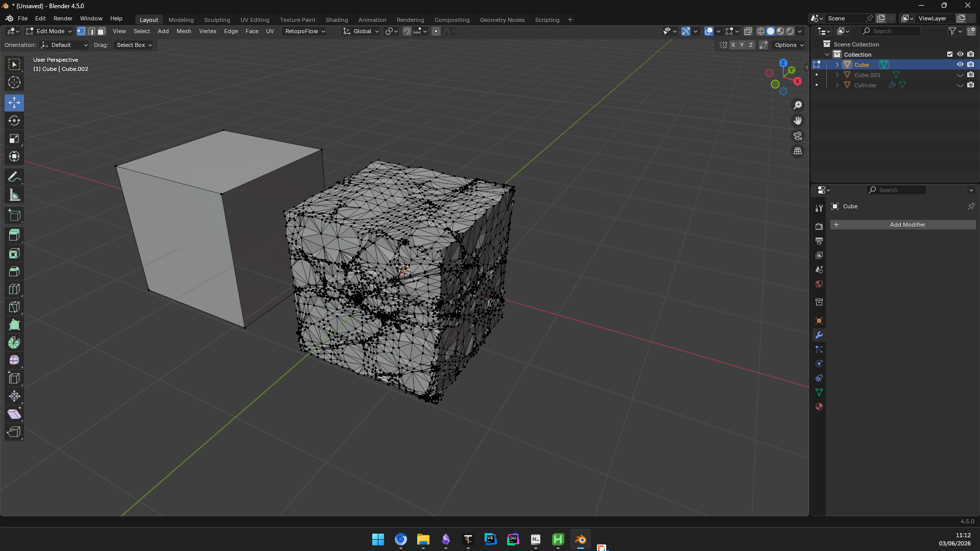
Task: Choose the Extrude Region tool
Action: coord(14,235)
